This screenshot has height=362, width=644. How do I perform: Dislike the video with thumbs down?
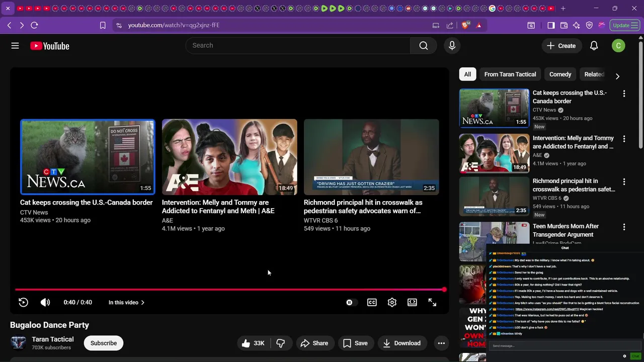tap(281, 343)
